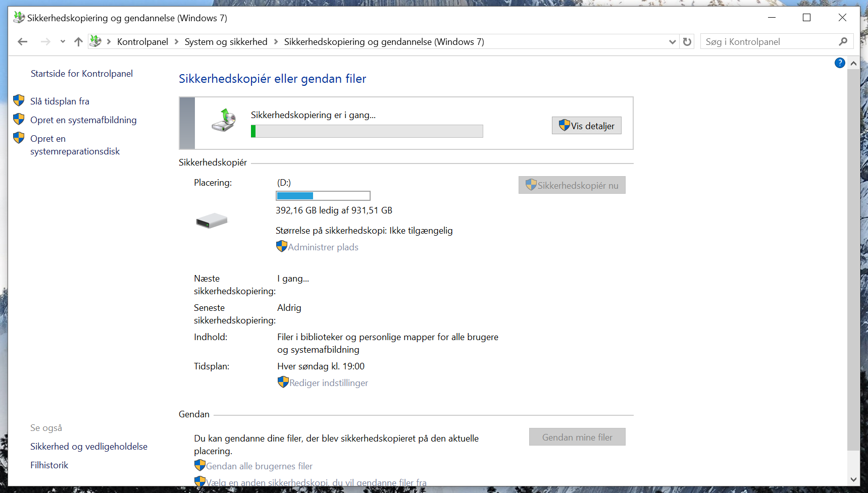868x493 pixels.
Task: Focus the Søg i Kontrolpanel search field
Action: [770, 42]
